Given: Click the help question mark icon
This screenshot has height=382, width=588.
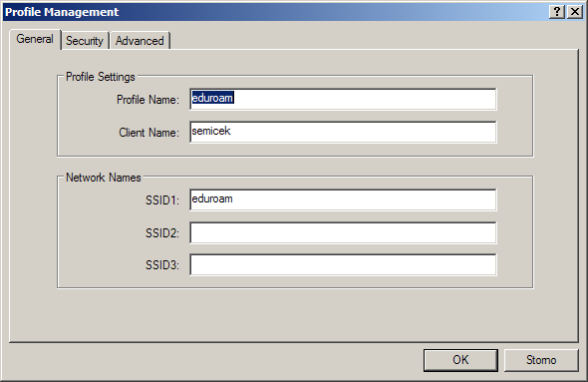Looking at the screenshot, I should (x=557, y=12).
